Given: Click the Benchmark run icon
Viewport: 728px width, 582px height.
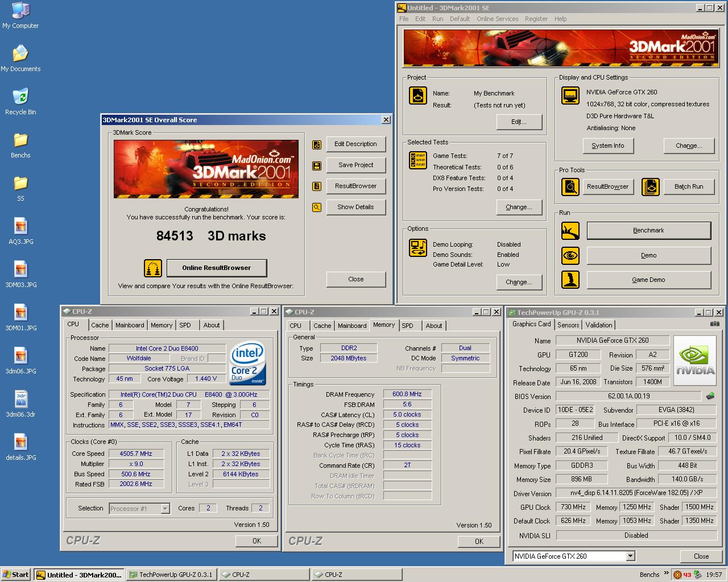Looking at the screenshot, I should (x=570, y=231).
